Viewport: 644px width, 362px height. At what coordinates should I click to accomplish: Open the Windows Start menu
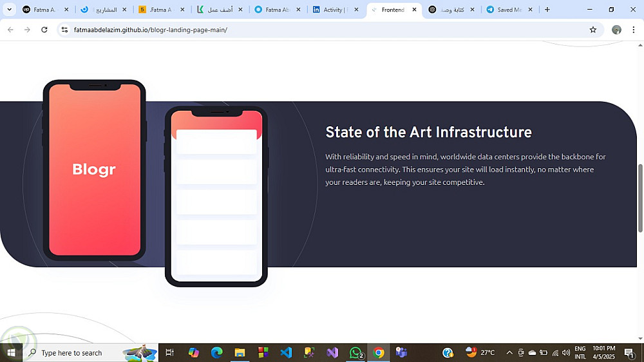tap(11, 352)
